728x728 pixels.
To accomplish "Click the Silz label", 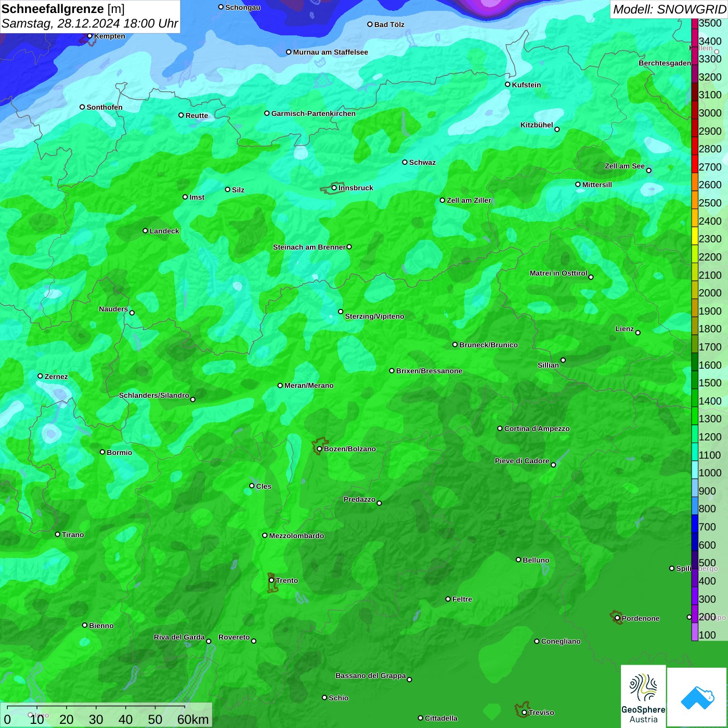I will (238, 190).
